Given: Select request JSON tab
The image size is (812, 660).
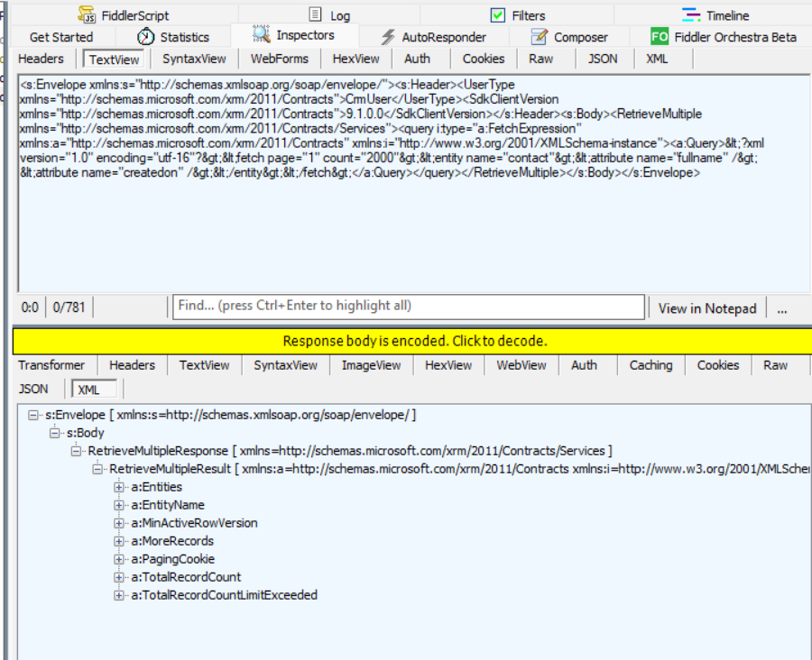Looking at the screenshot, I should click(603, 59).
